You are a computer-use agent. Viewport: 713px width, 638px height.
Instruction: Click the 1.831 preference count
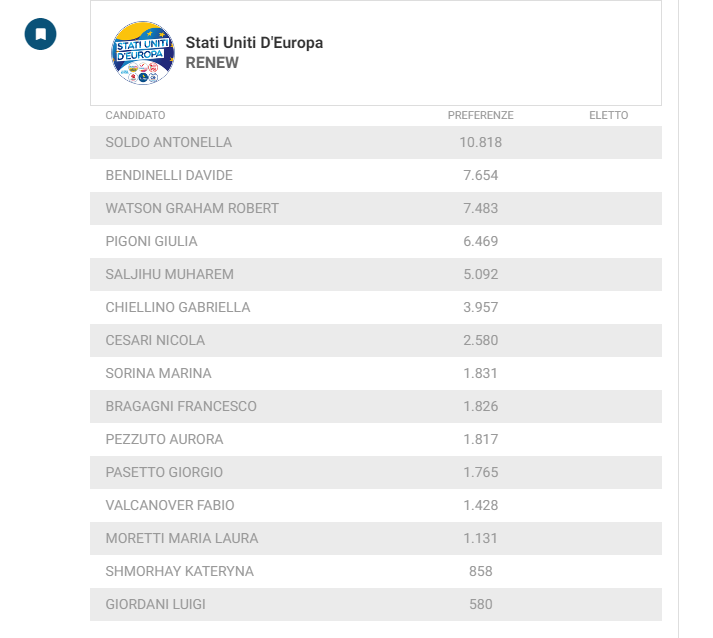point(481,373)
